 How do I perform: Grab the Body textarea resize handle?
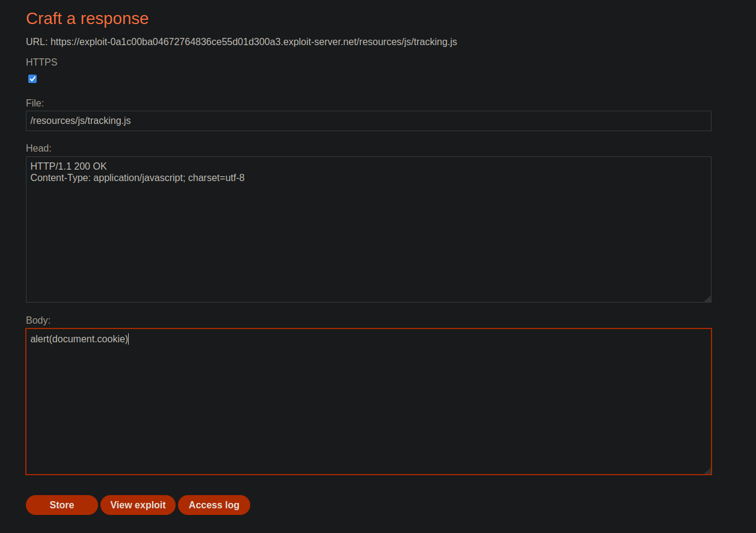[x=707, y=471]
